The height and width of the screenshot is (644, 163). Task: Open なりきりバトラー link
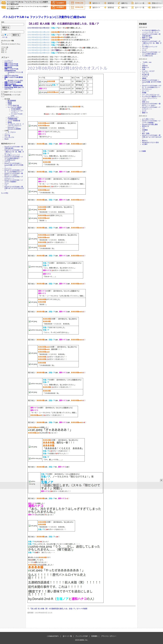coord(13,117)
